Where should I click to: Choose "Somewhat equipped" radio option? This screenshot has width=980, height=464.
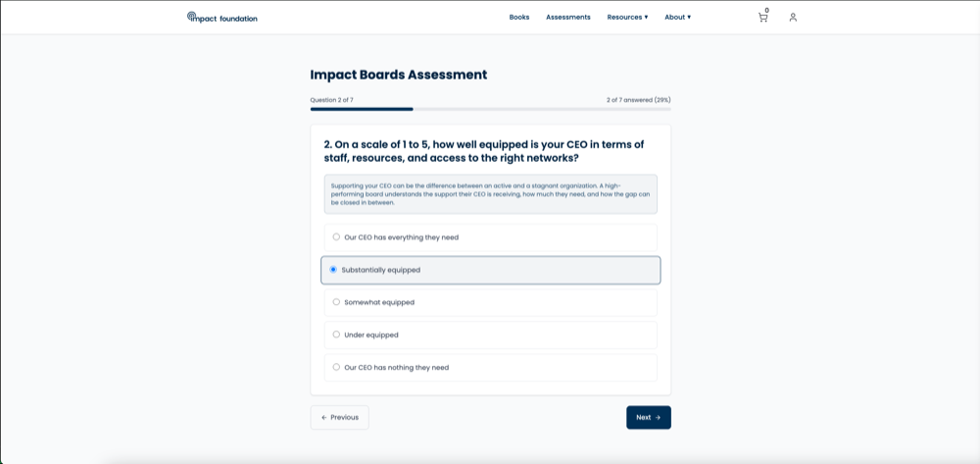pos(491,303)
